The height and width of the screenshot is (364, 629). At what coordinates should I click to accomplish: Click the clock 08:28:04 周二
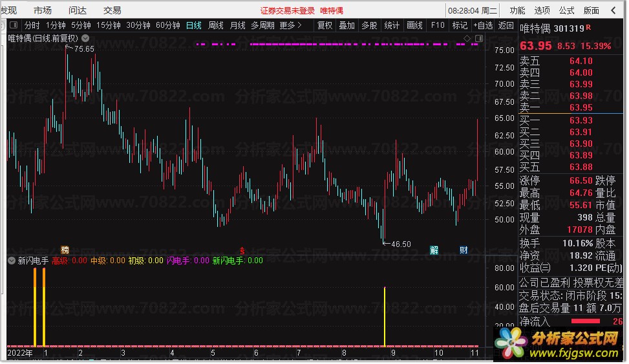(472, 11)
